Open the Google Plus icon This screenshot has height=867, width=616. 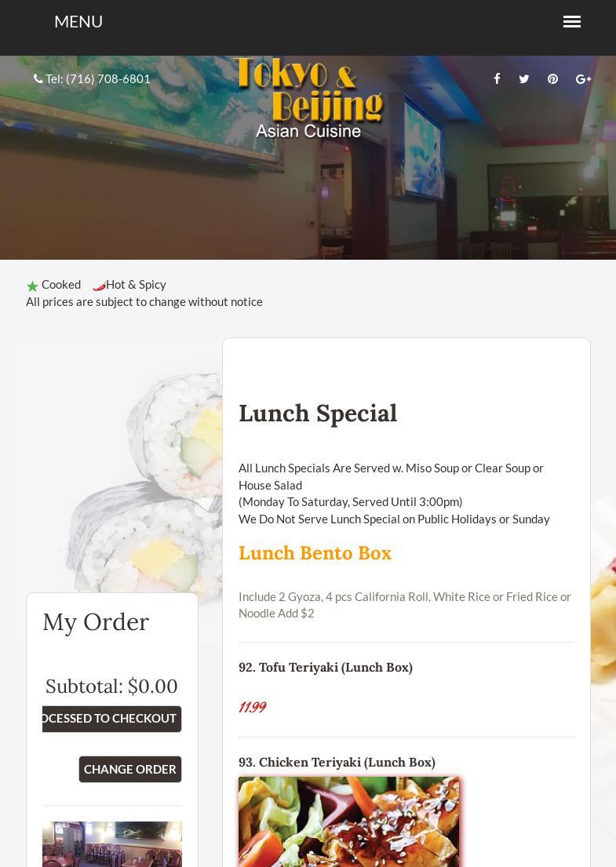pyautogui.click(x=583, y=78)
